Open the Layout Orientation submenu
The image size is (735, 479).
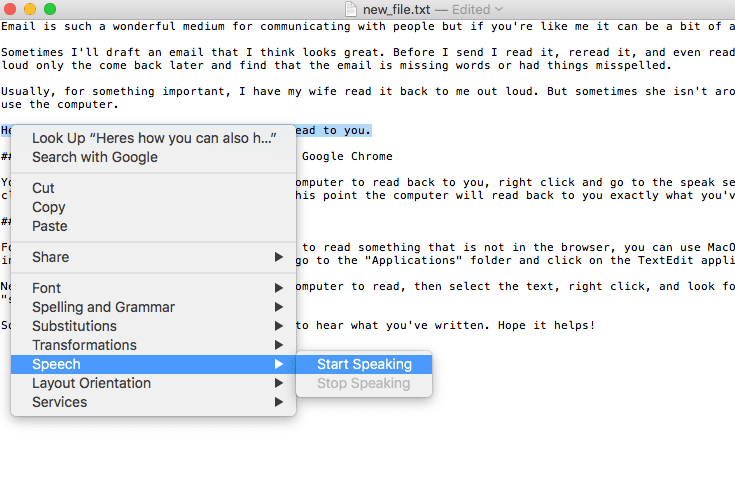click(153, 383)
